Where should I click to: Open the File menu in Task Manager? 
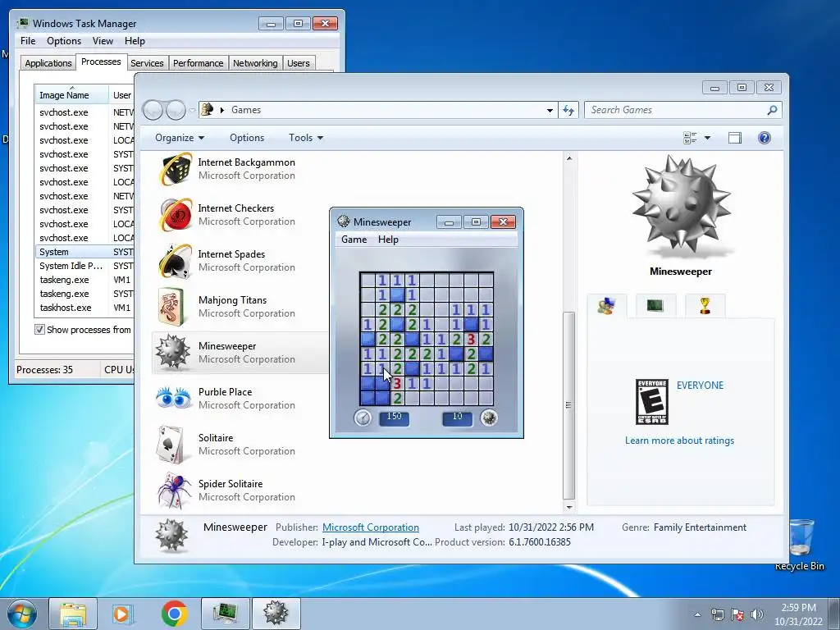[28, 41]
